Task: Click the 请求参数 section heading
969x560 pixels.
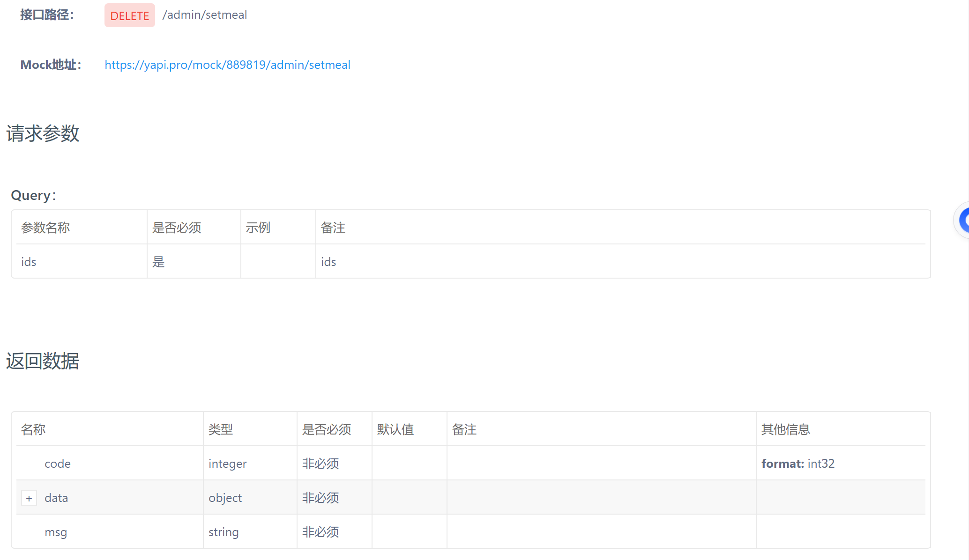Action: (43, 133)
